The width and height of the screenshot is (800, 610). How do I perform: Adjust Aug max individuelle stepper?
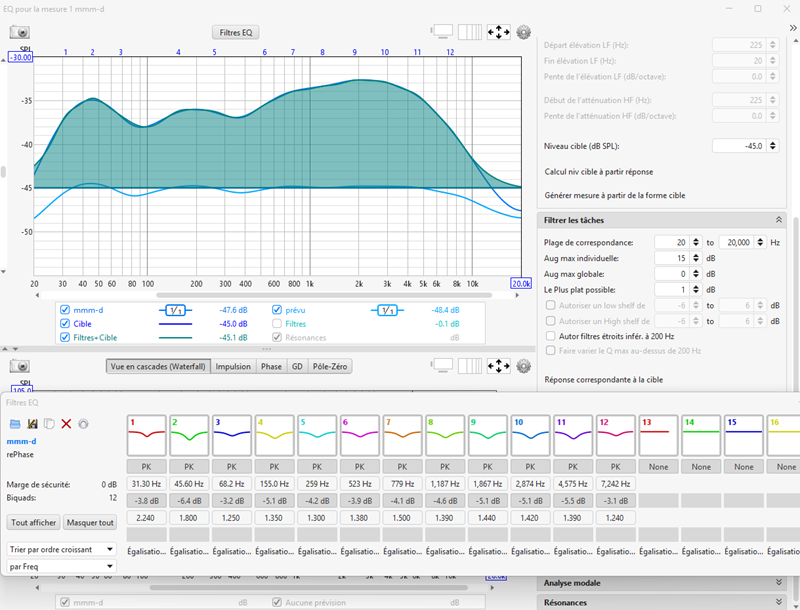tap(696, 258)
